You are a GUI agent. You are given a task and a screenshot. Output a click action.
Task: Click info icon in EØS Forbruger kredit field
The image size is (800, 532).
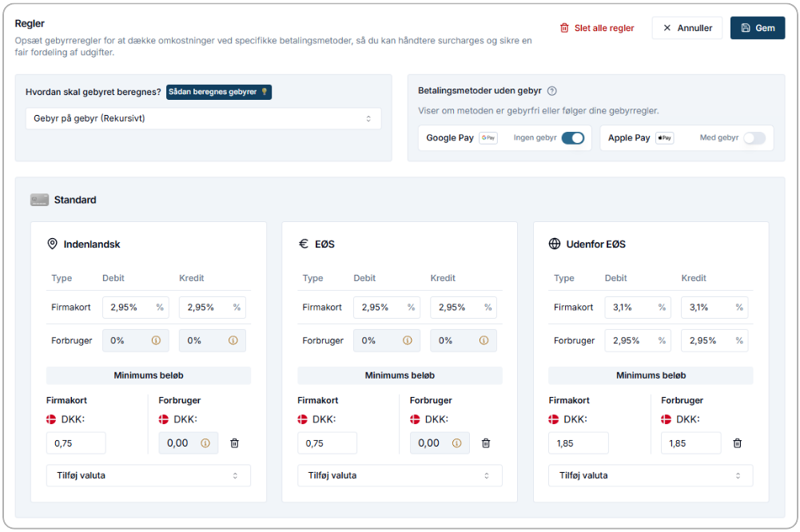point(484,340)
